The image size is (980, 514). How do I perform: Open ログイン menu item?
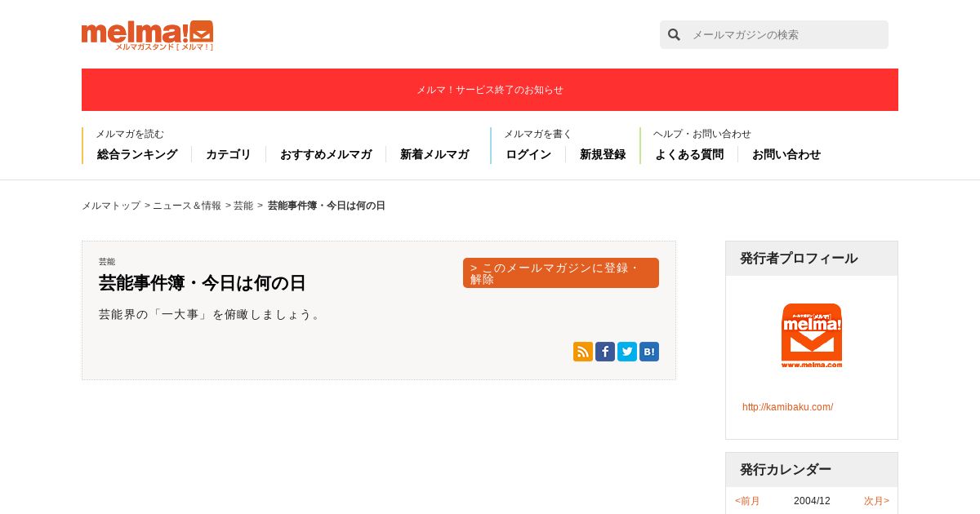528,154
